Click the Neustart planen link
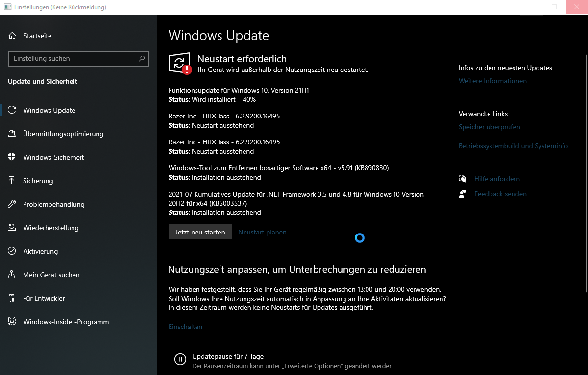The image size is (588, 375). tap(262, 232)
